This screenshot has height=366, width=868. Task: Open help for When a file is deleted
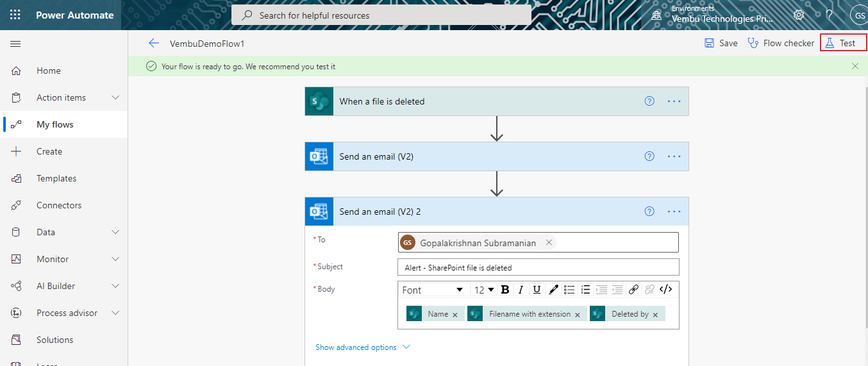tap(649, 101)
